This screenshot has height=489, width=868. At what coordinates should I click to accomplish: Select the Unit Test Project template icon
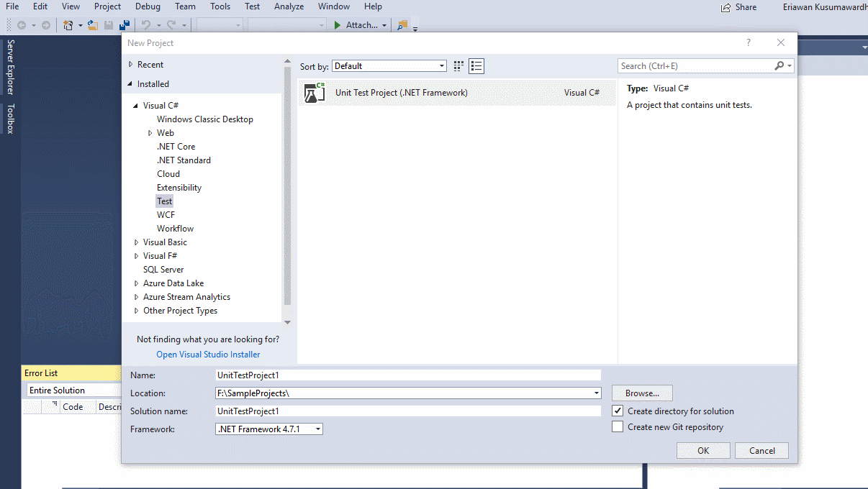314,92
